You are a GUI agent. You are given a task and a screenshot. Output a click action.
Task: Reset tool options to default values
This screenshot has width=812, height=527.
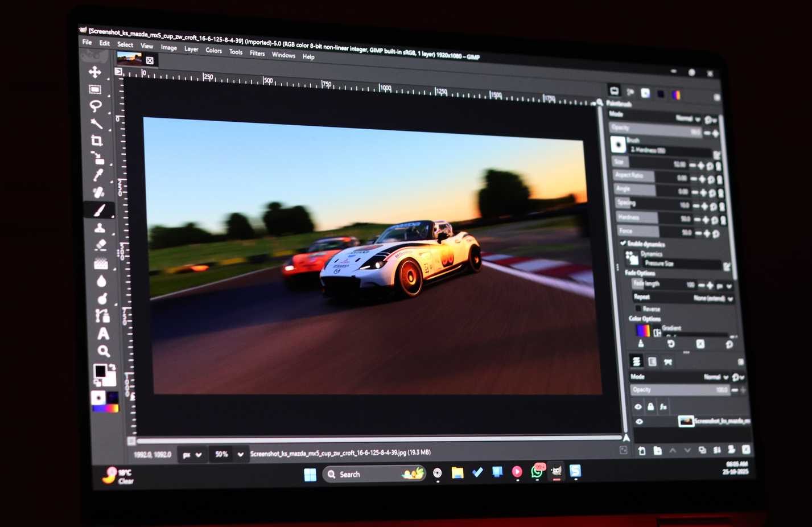[729, 344]
